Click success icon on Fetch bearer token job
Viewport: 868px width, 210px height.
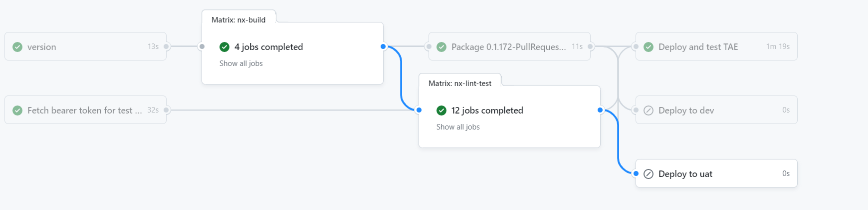click(x=17, y=110)
